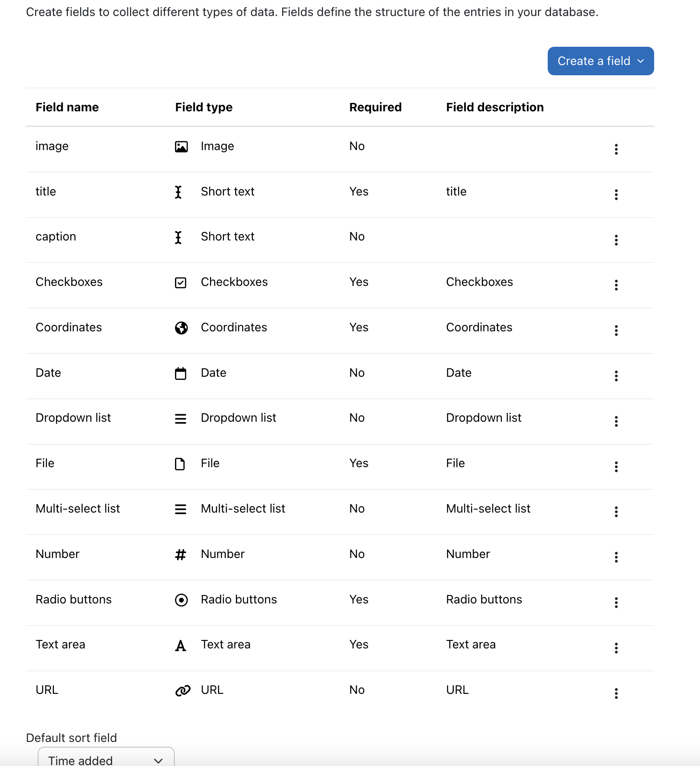This screenshot has width=700, height=766.
Task: Open actions menu for title field
Action: click(616, 195)
